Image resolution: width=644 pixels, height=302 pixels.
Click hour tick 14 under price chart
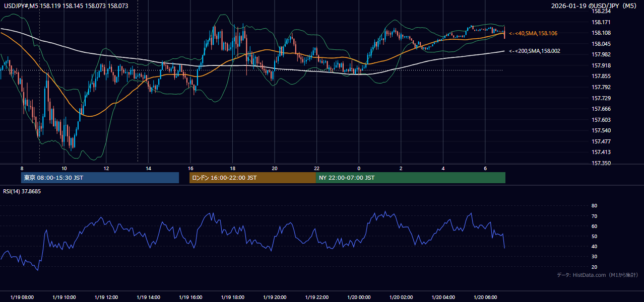(148, 168)
